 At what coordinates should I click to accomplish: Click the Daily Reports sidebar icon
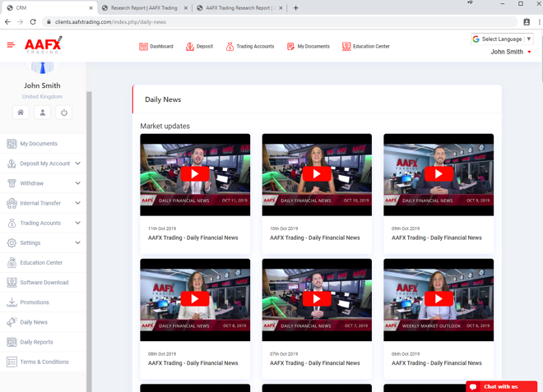[12, 342]
